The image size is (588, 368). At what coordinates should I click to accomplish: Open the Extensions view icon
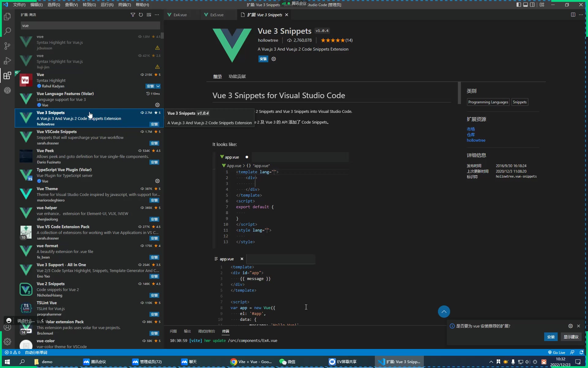(x=7, y=75)
